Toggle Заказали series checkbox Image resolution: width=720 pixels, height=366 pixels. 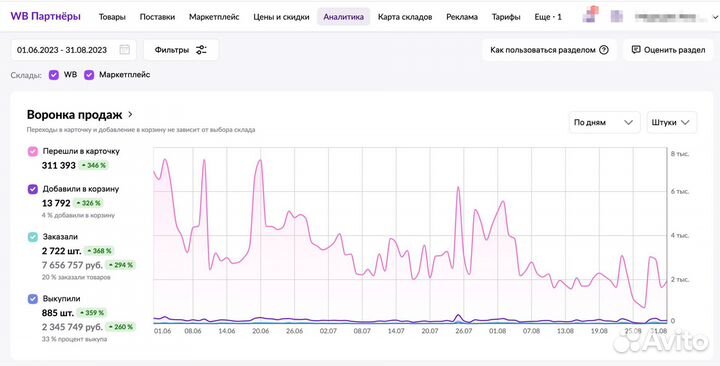(33, 237)
